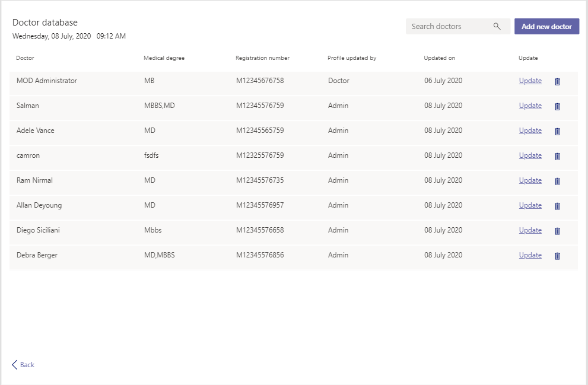The height and width of the screenshot is (385, 588).
Task: Click the trash icon for Diego Siciliani
Action: (557, 231)
